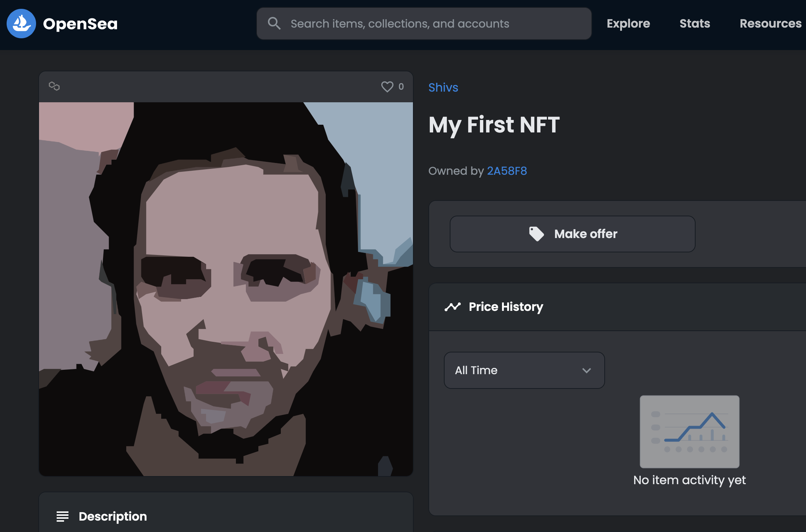The height and width of the screenshot is (532, 806).
Task: Open the Stats menu
Action: click(x=694, y=23)
